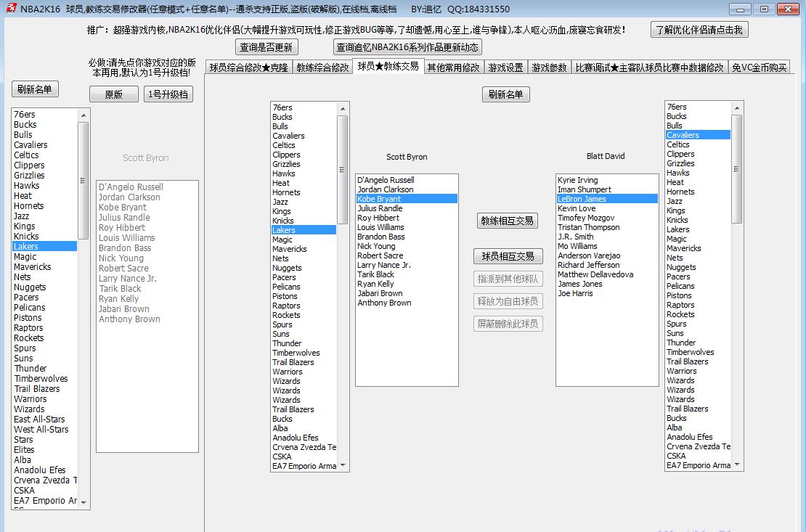The image size is (806, 532).
Task: Select Lakers in right team list
Action: 698,229
